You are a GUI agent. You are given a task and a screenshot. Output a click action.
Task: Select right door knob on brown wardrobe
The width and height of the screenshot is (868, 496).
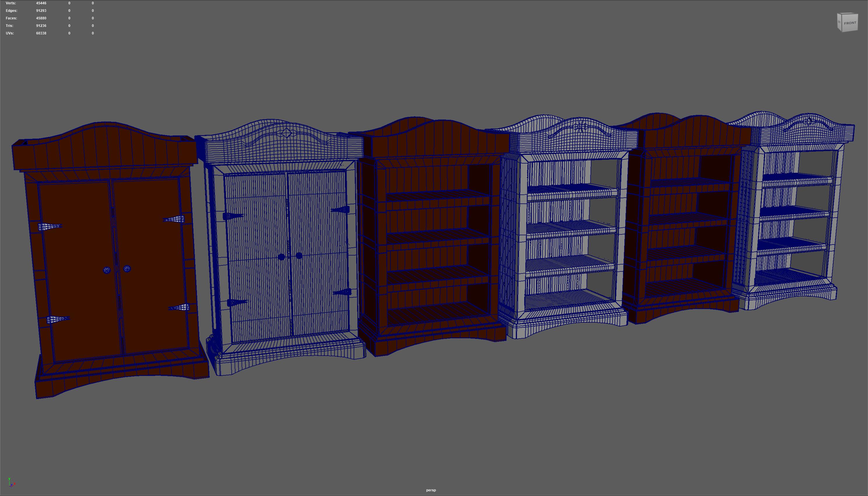[127, 269]
